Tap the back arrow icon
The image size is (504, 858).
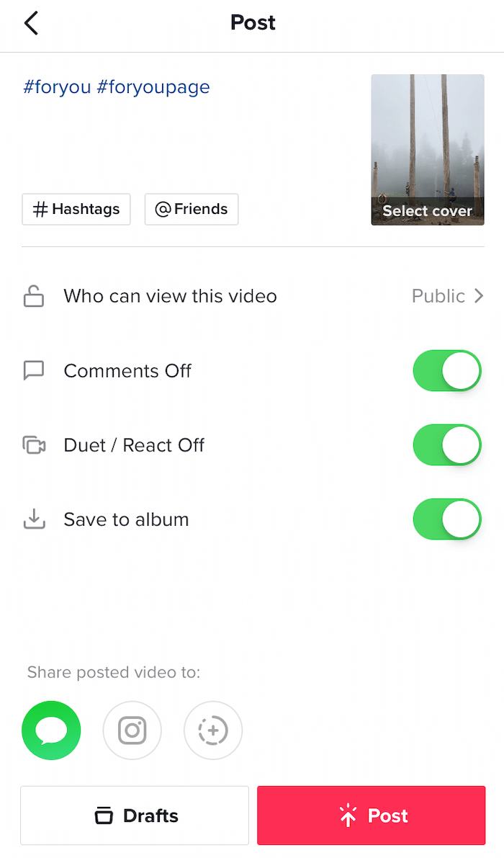pyautogui.click(x=31, y=23)
